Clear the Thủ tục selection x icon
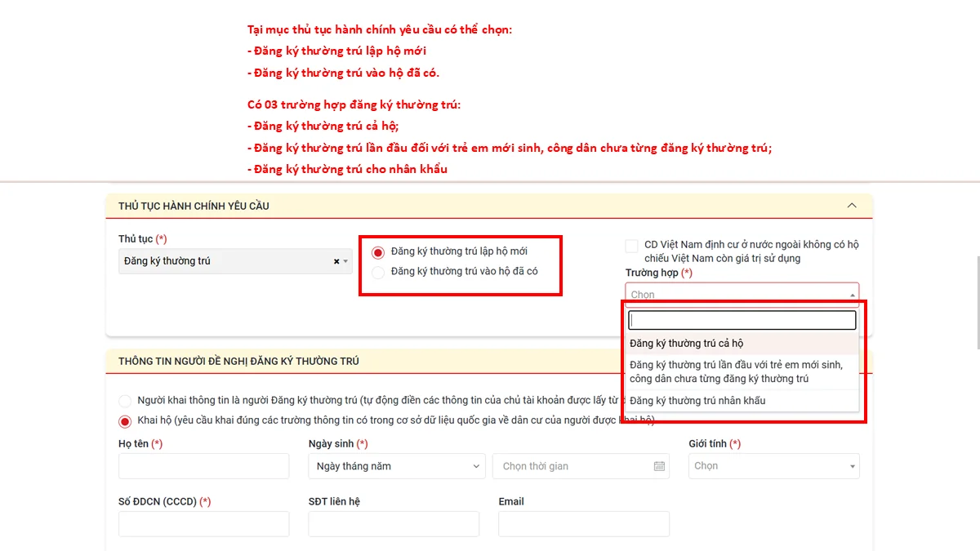 click(336, 261)
